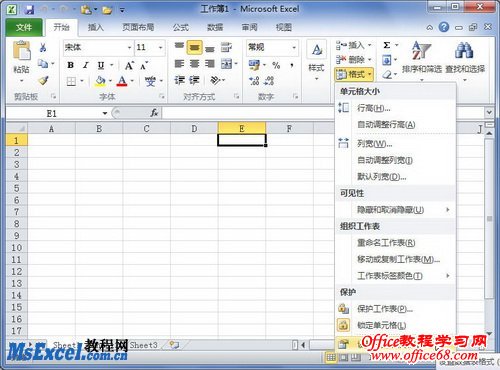Screen dimensions: 500x370
Task: Align text left
Action: coord(179,64)
